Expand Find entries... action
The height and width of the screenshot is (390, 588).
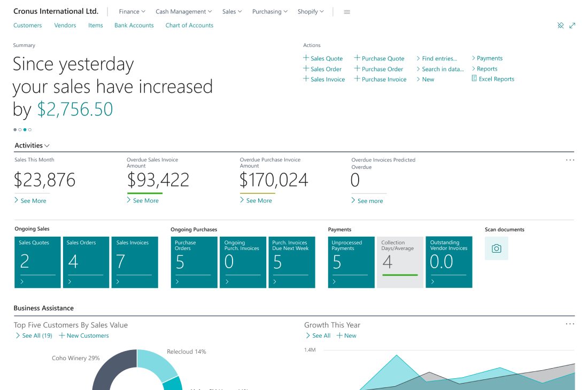point(437,58)
